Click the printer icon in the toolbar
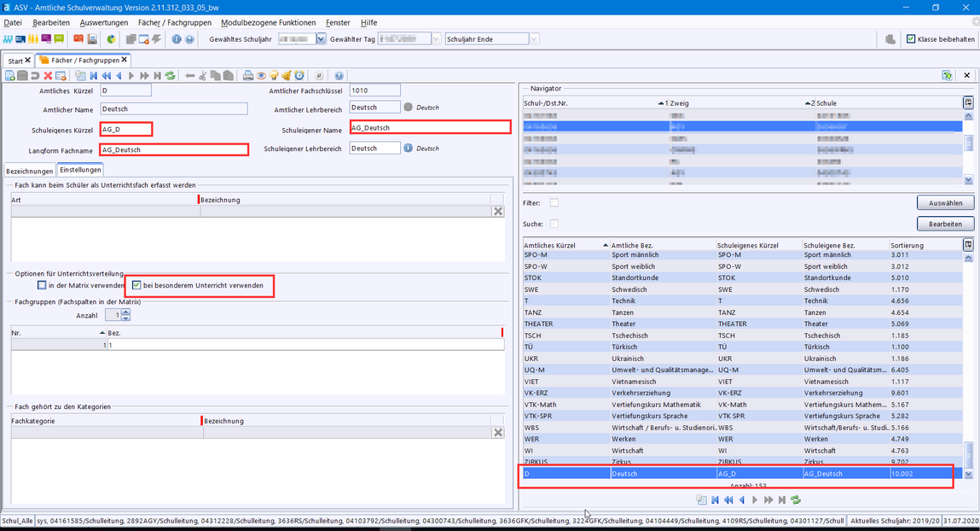 click(x=247, y=76)
